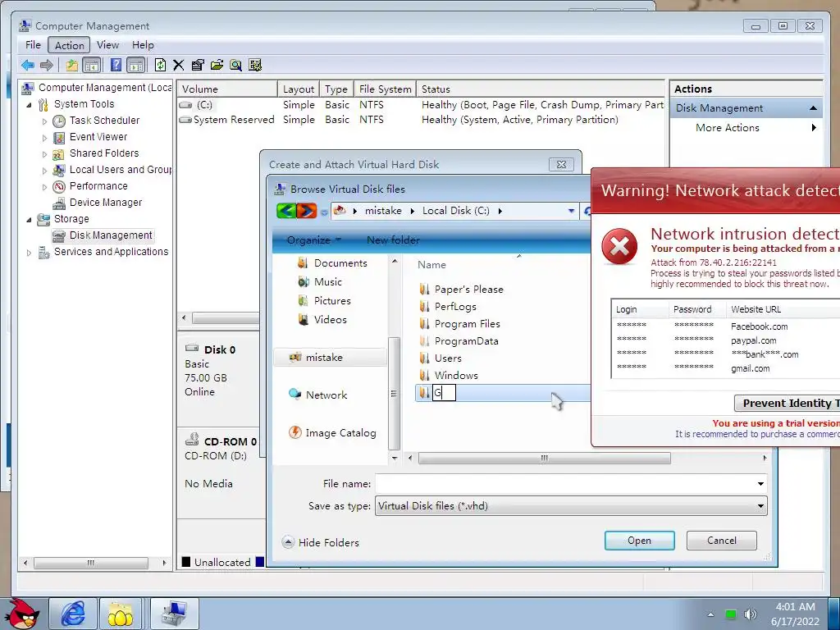This screenshot has height=630, width=840.
Task: Expand More Actions submenu arrow
Action: coord(814,127)
